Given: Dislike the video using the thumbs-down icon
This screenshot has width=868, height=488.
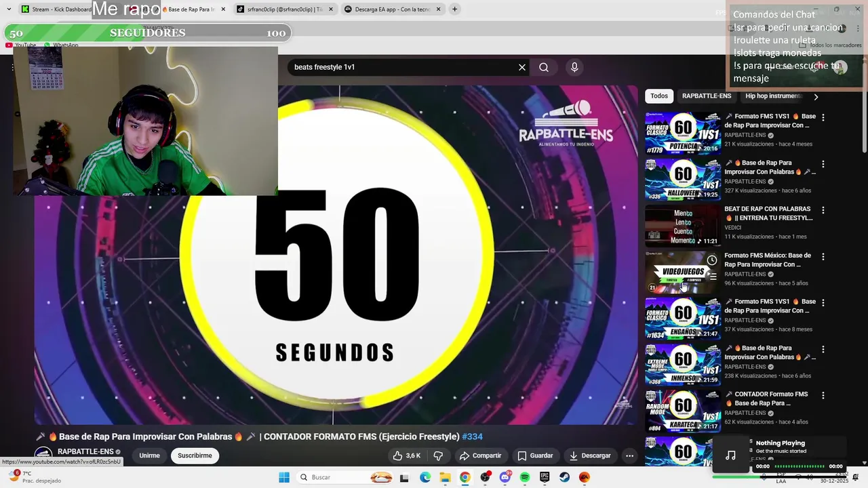Looking at the screenshot, I should [x=438, y=455].
